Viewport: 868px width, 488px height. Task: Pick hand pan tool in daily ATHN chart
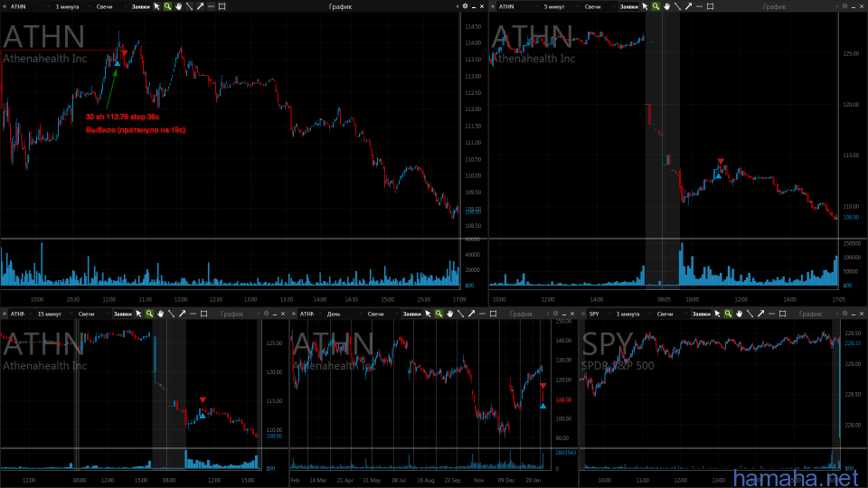[450, 314]
